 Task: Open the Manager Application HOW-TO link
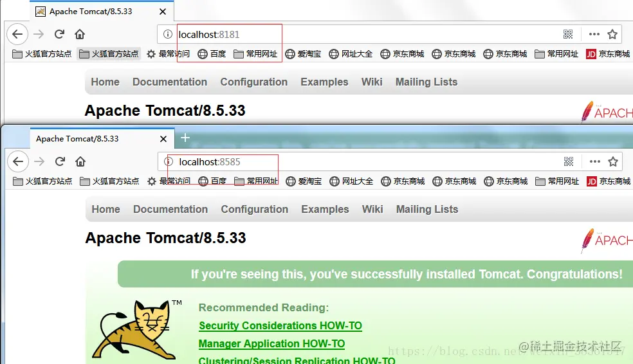[x=271, y=344]
